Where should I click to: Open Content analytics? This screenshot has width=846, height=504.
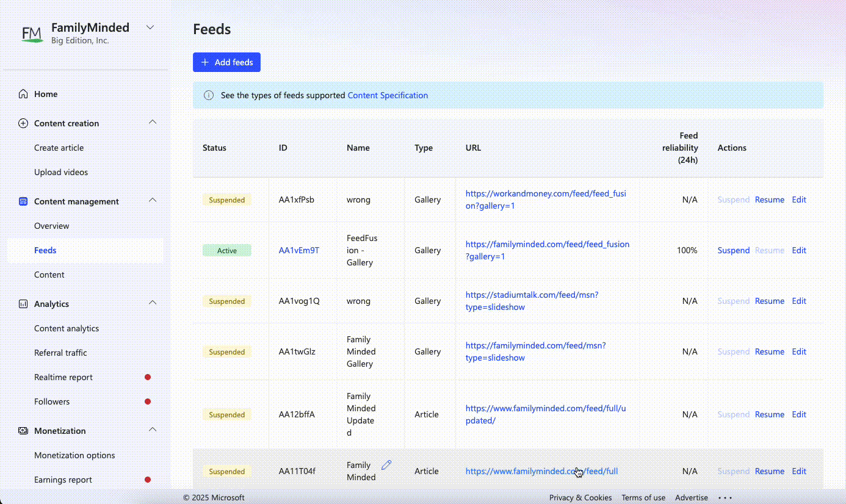pos(67,328)
